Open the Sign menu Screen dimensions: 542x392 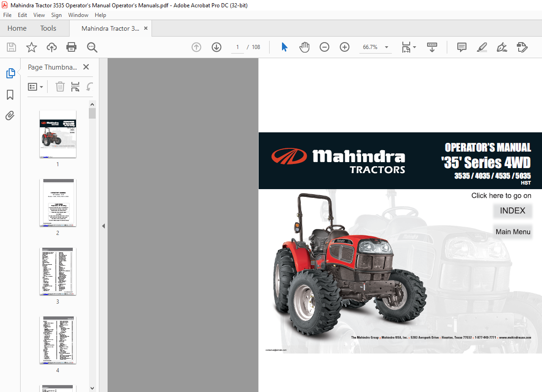click(x=56, y=15)
